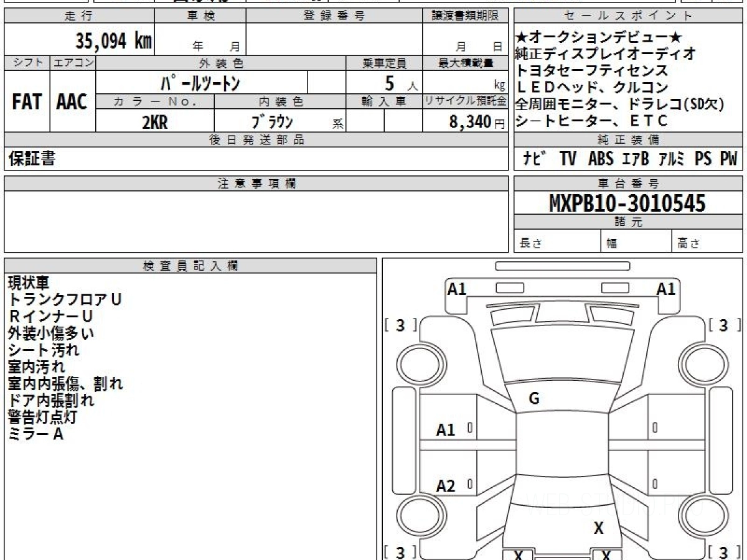Click the 最大積載量 header

(466, 63)
